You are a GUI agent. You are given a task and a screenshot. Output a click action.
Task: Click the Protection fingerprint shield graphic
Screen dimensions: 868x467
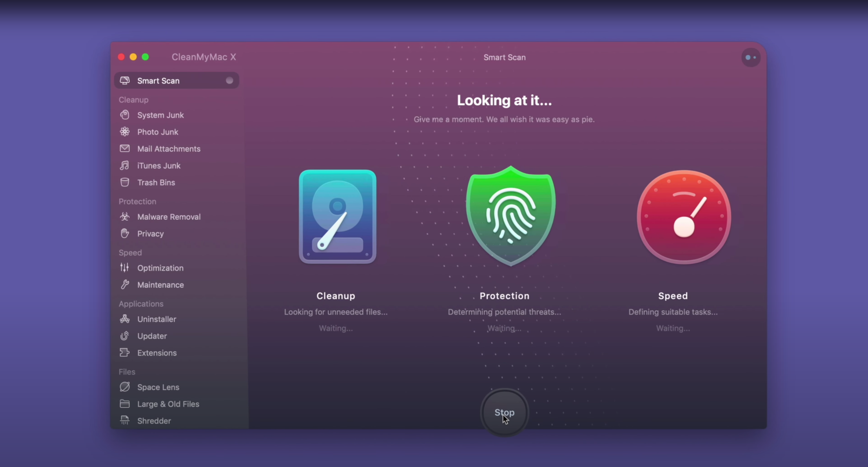click(x=510, y=216)
